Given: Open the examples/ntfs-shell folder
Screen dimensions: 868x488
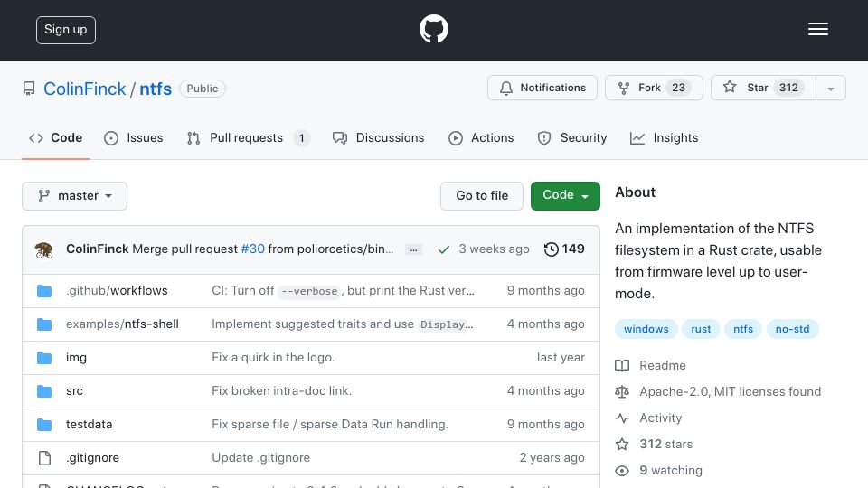Looking at the screenshot, I should [122, 324].
